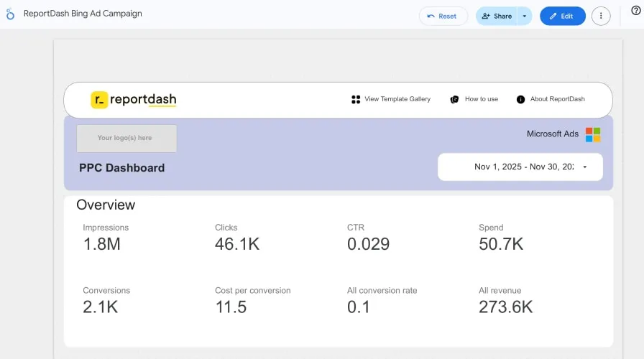
Task: Click the reportdash logo
Action: click(x=134, y=100)
